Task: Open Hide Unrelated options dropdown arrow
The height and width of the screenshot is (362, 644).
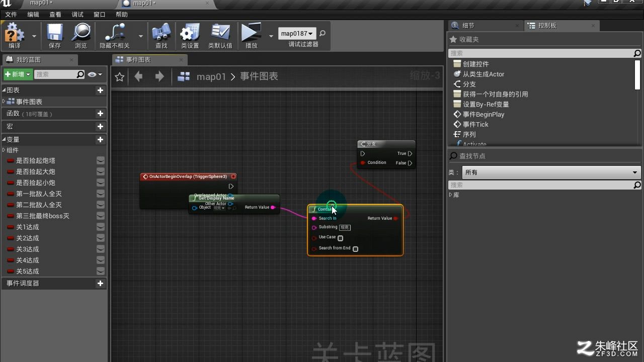Action: point(140,36)
